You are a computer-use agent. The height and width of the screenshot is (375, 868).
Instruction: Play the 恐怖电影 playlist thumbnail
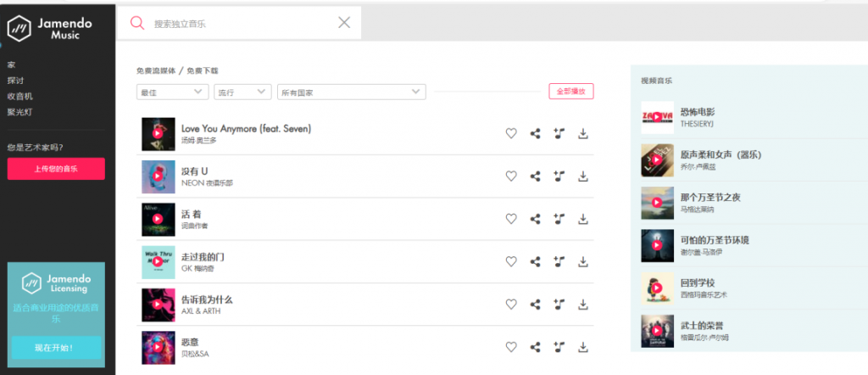pyautogui.click(x=657, y=117)
